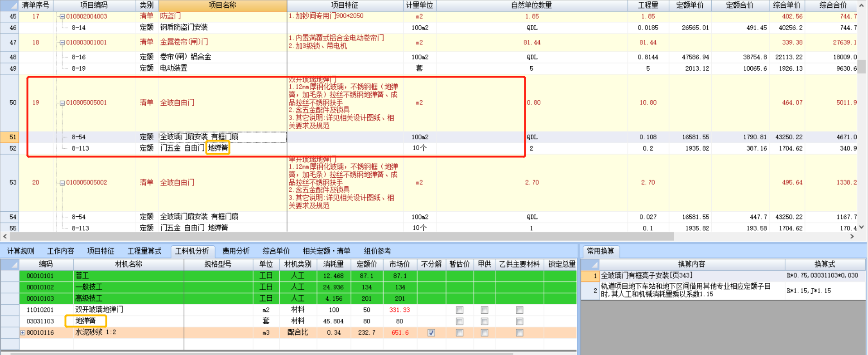Image resolution: width=868 pixels, height=355 pixels.
Task: Click the vertical scrollbar down arrow
Action: [862, 228]
